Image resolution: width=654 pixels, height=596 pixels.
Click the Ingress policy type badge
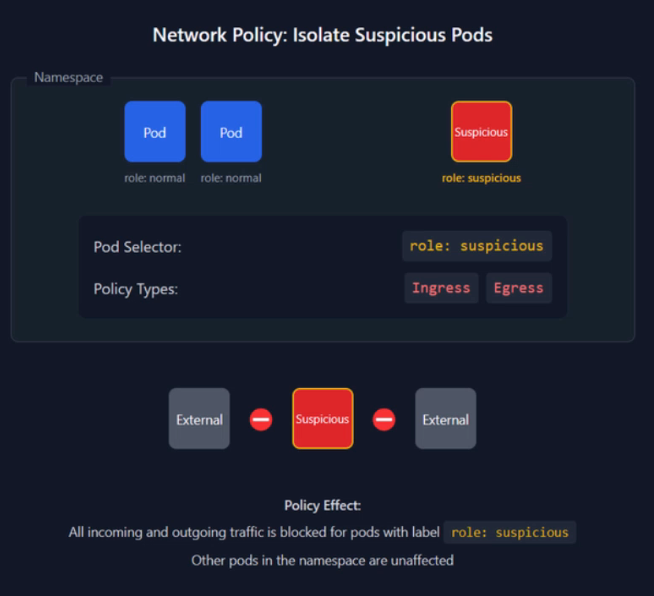point(441,288)
